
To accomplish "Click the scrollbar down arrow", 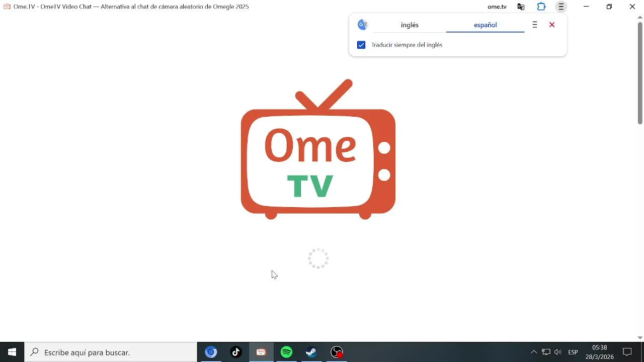I will click(640, 338).
